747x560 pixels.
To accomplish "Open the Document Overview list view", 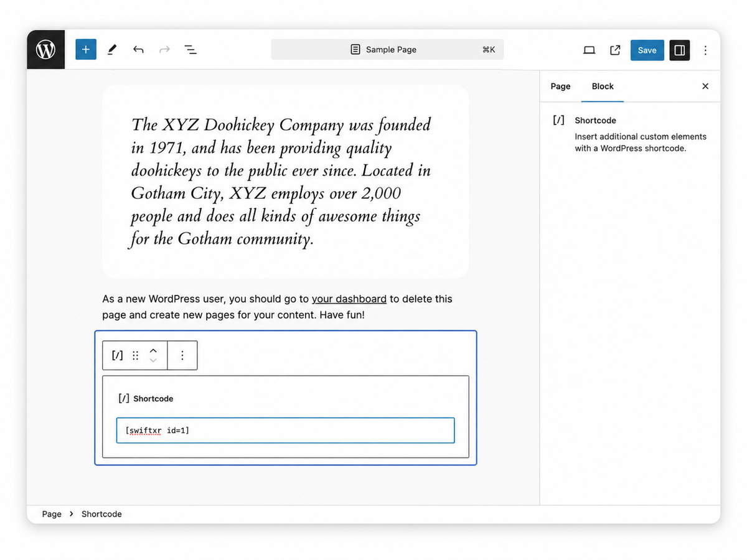I will tap(190, 50).
